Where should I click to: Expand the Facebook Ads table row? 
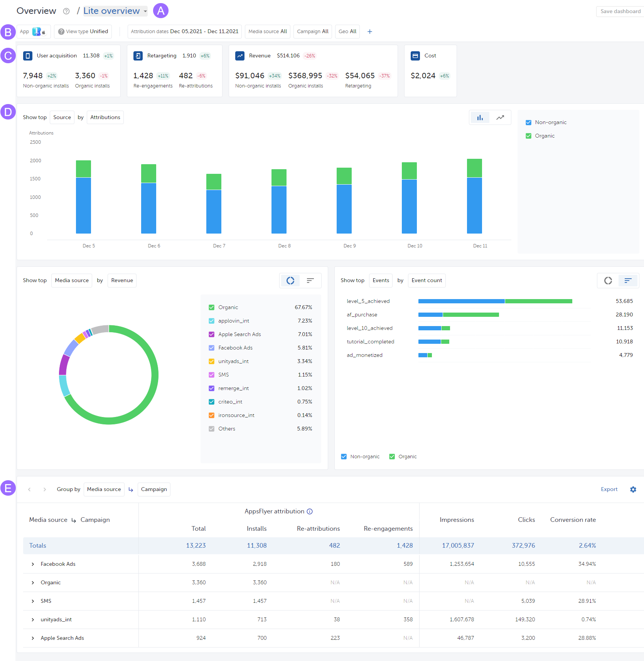click(32, 563)
